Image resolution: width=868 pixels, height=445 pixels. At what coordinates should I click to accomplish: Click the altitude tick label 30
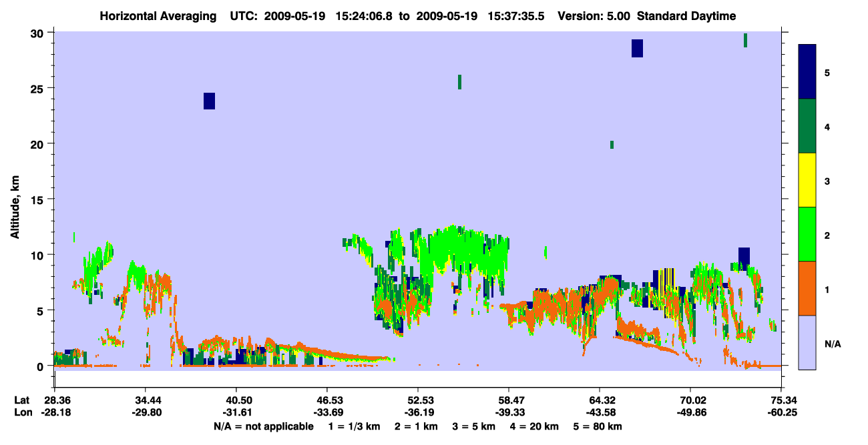(x=38, y=33)
